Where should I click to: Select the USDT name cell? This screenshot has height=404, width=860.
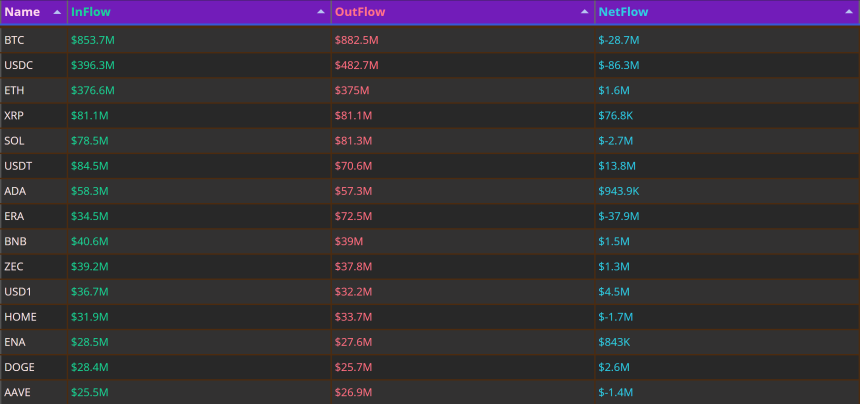[x=34, y=166]
